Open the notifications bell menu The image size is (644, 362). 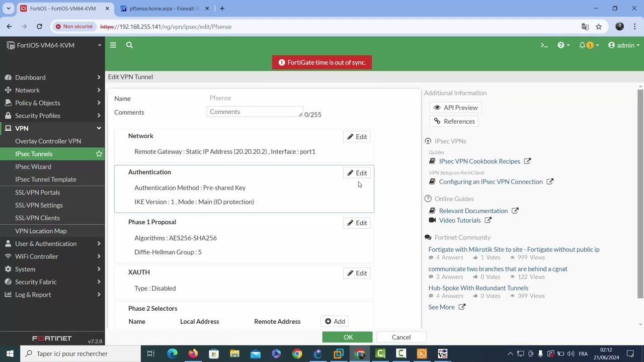point(588,45)
